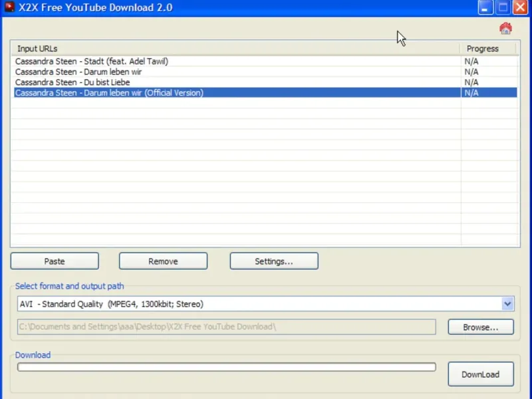This screenshot has height=399, width=532.
Task: Click N/A progress for Du bist Liebe
Action: [x=471, y=82]
